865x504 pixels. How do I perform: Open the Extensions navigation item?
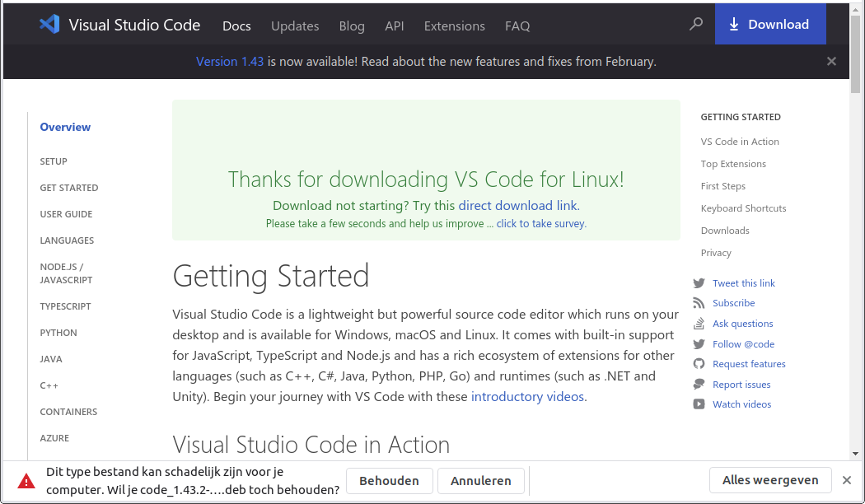(x=455, y=26)
